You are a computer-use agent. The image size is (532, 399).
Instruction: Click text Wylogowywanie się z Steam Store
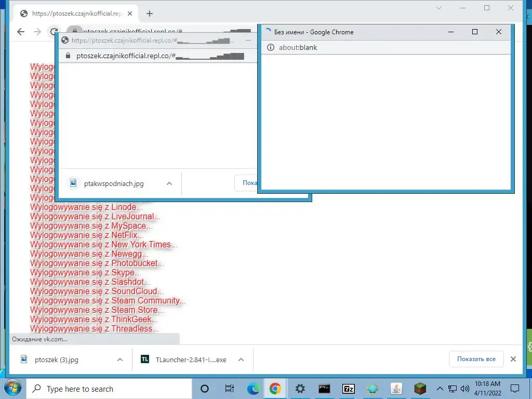(x=97, y=310)
